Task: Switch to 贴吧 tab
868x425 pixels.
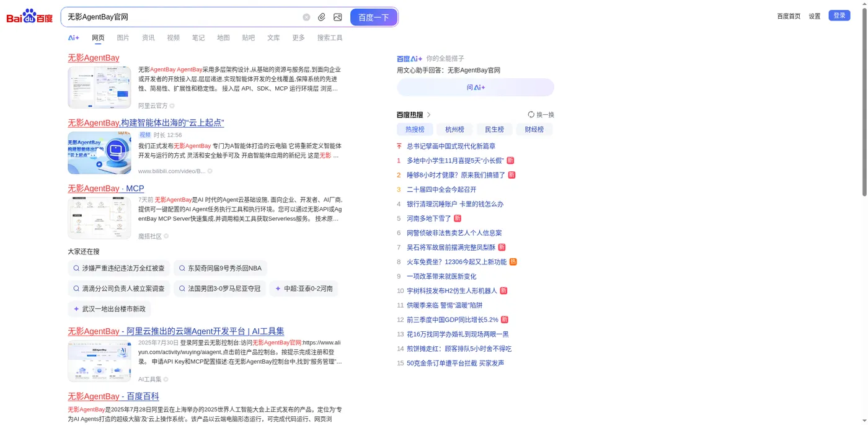Action: point(249,38)
